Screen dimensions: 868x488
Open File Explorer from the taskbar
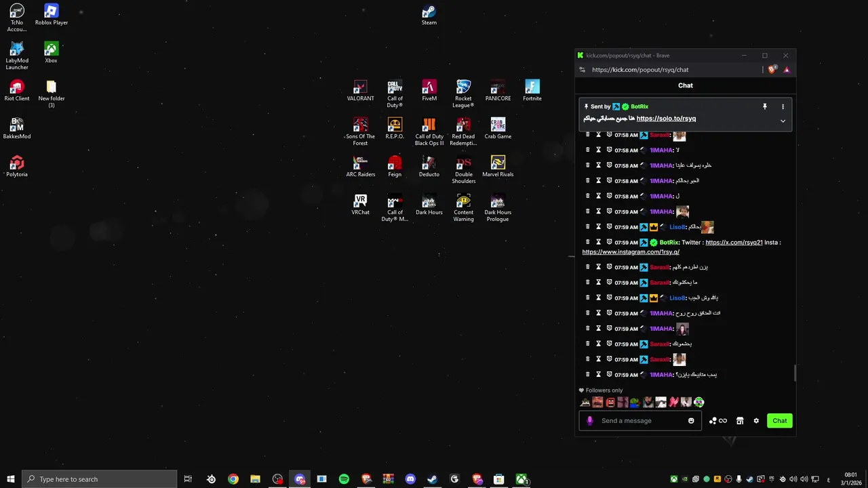tap(255, 479)
